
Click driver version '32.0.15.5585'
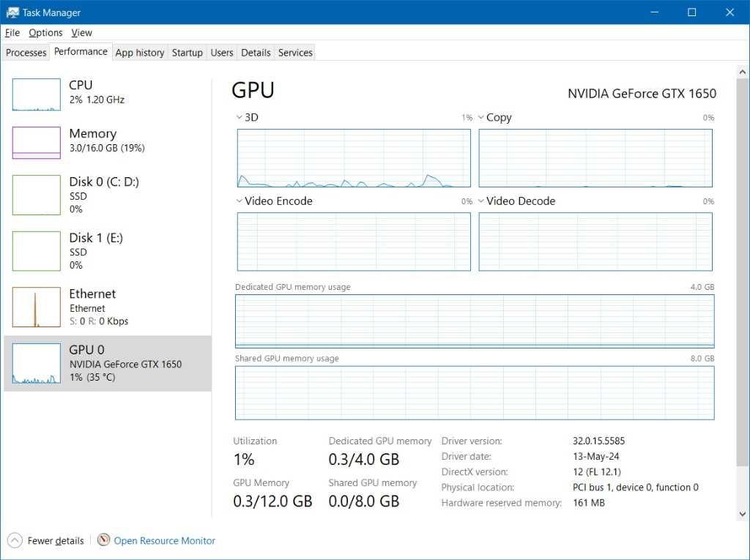[599, 441]
